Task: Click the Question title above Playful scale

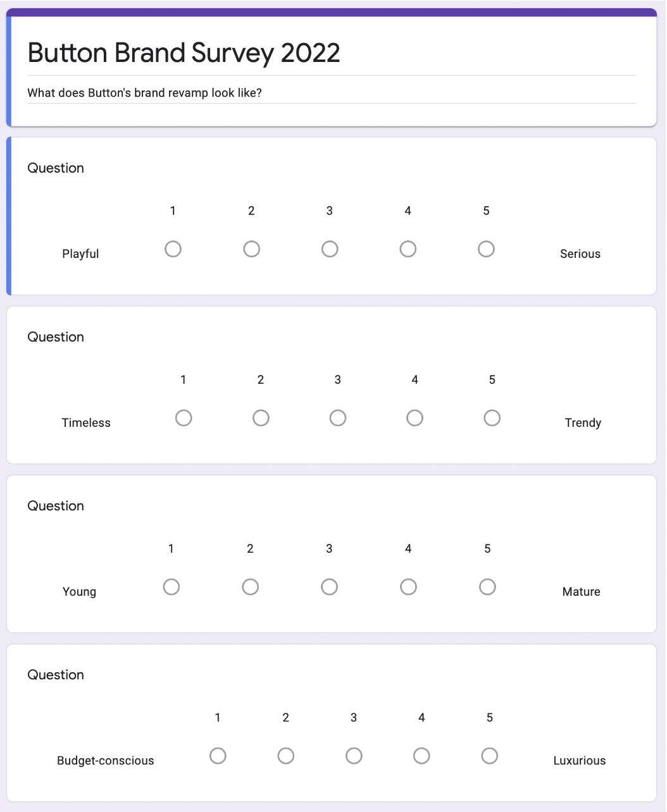Action: (56, 168)
